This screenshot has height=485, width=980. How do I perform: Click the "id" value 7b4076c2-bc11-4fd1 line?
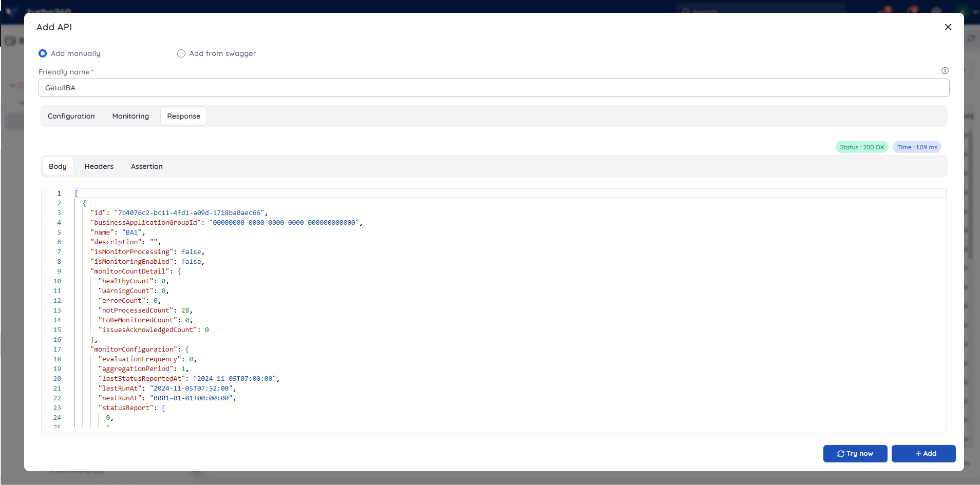pyautogui.click(x=179, y=213)
